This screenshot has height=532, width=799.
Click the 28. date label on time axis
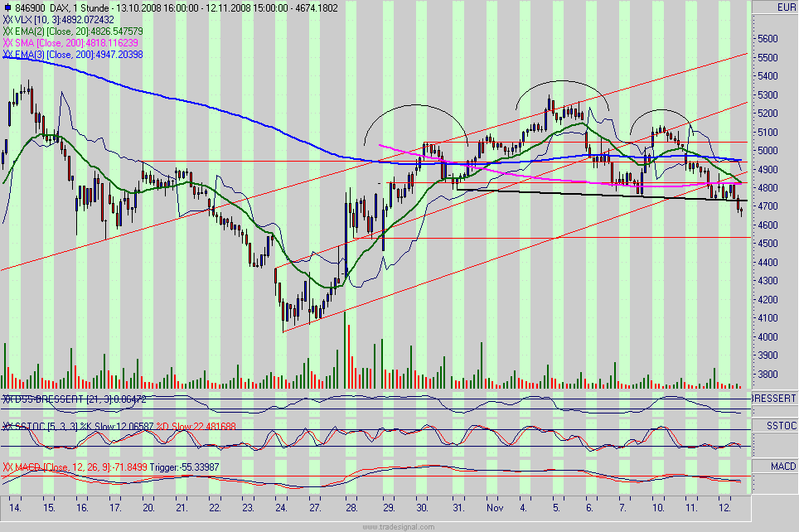pyautogui.click(x=351, y=507)
